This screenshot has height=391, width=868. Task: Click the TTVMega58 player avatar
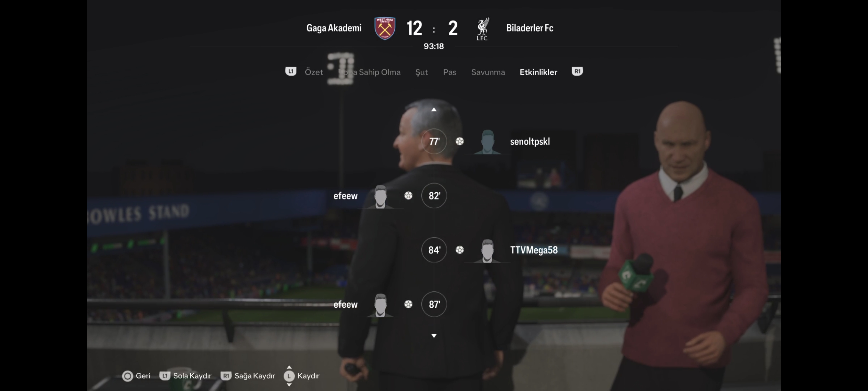(487, 251)
